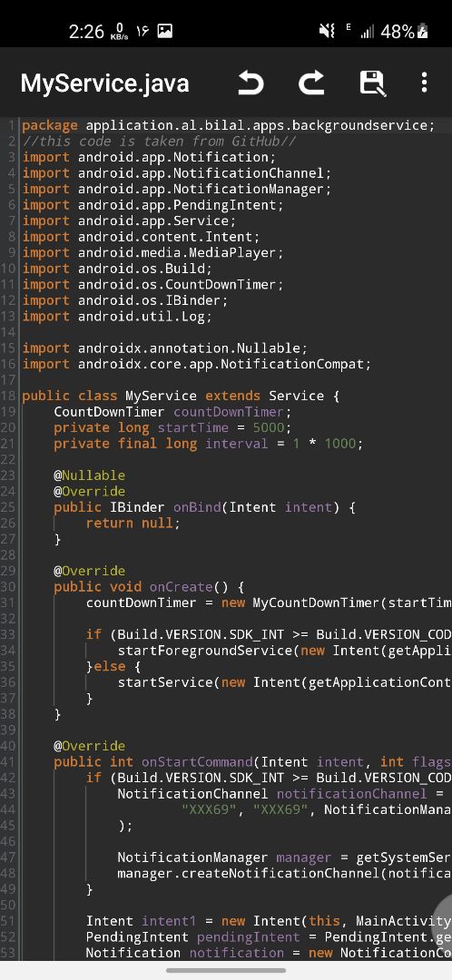Tap the muted sound status icon

point(327,31)
